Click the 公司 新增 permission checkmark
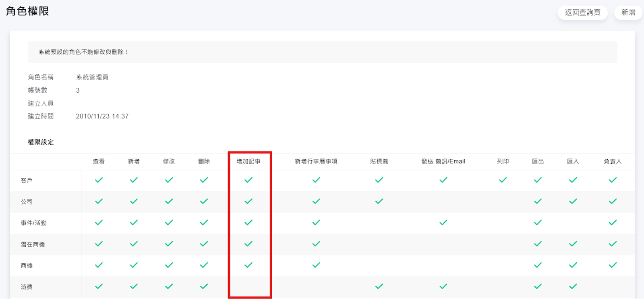The width and height of the screenshot is (644, 299). pos(134,201)
